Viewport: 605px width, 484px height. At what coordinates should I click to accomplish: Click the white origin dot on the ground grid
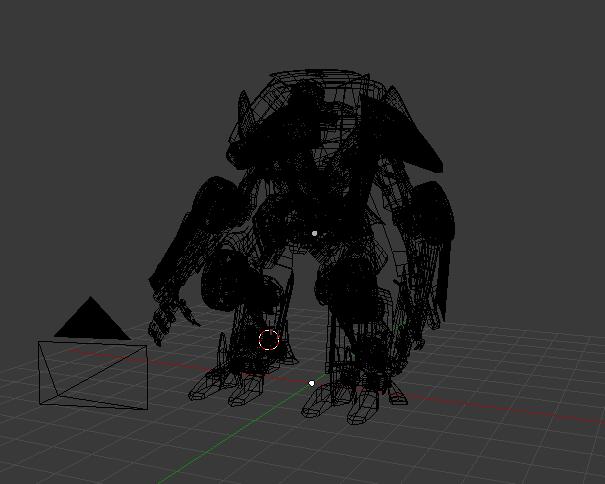pyautogui.click(x=312, y=383)
